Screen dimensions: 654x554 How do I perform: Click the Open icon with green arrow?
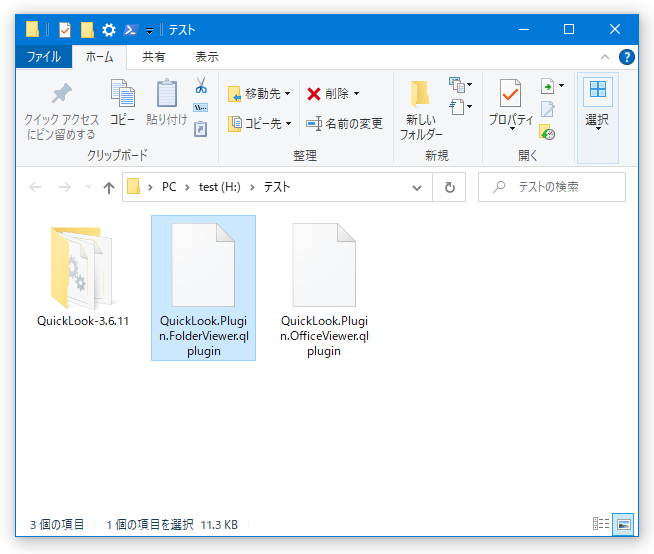[547, 86]
